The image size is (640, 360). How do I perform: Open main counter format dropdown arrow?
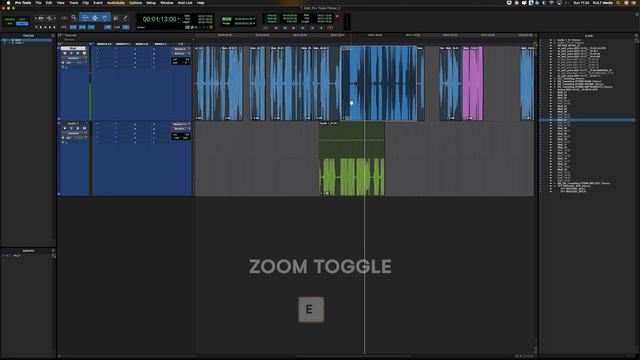pyautogui.click(x=179, y=19)
